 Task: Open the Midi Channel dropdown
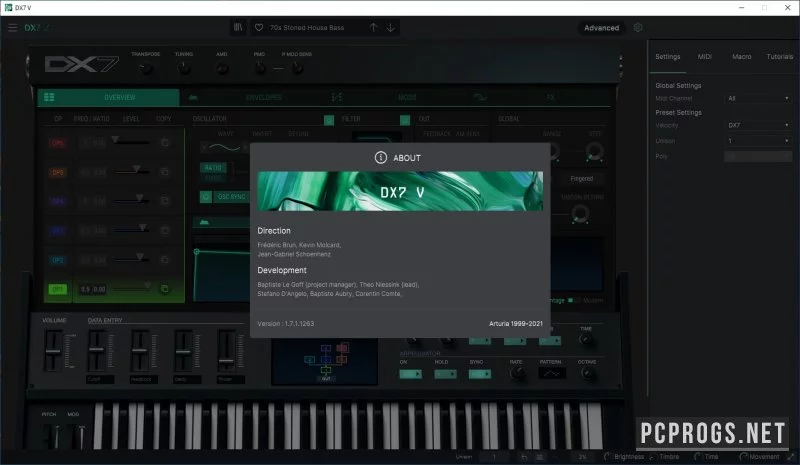758,98
